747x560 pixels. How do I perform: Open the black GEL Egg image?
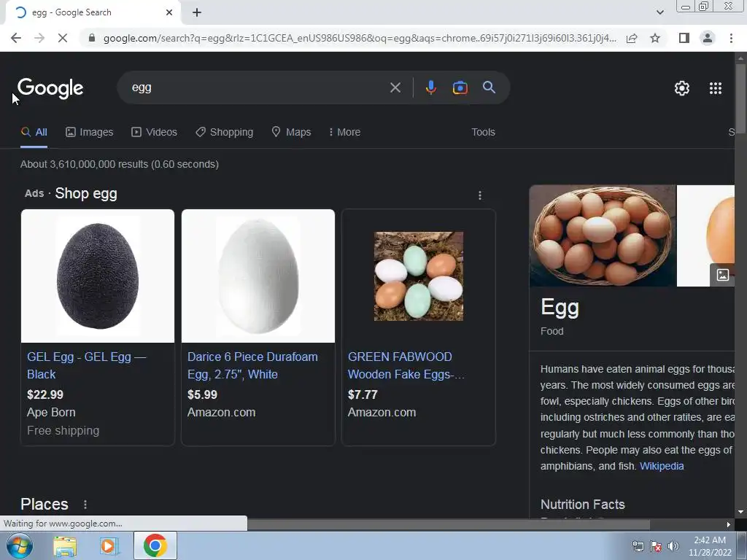[98, 276]
